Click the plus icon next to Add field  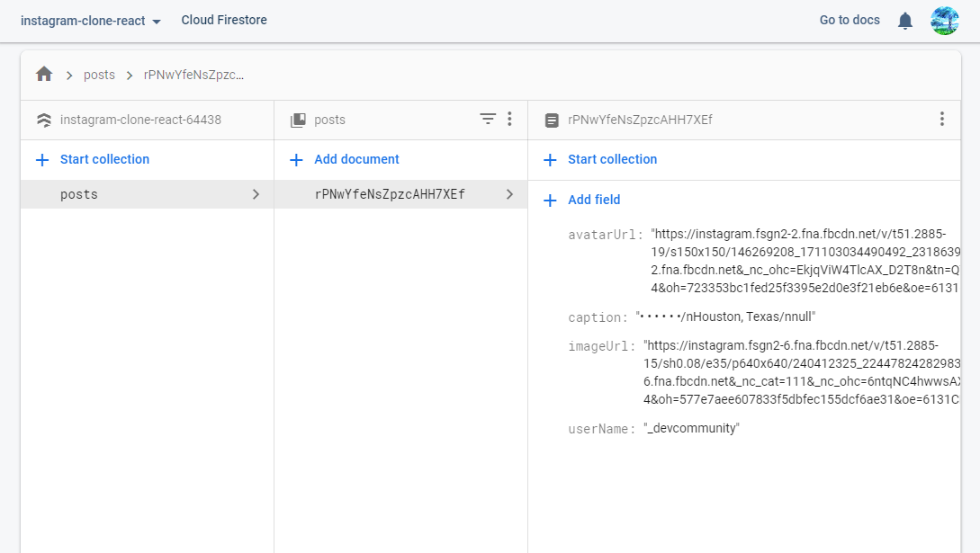550,201
